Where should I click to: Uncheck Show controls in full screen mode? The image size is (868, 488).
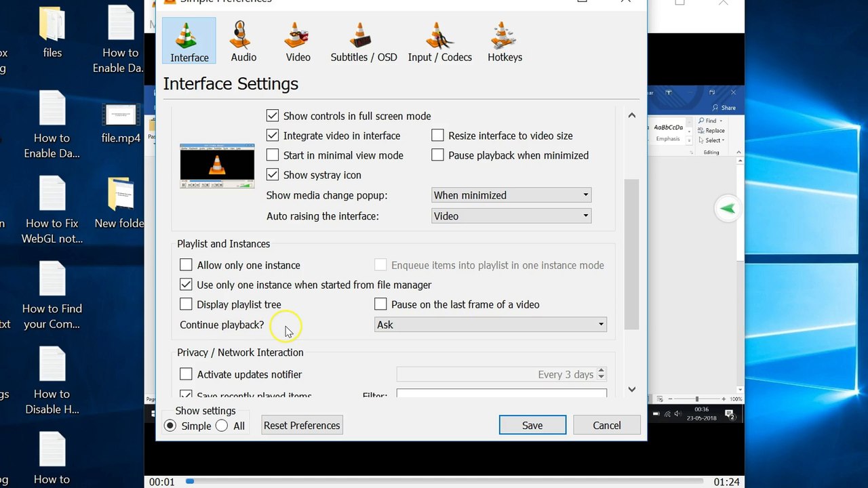coord(273,116)
